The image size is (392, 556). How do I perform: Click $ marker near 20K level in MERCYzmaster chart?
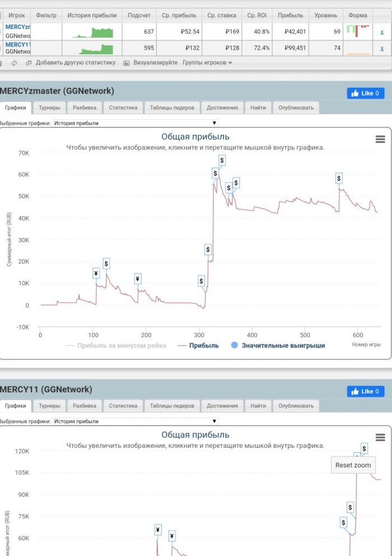tap(208, 250)
